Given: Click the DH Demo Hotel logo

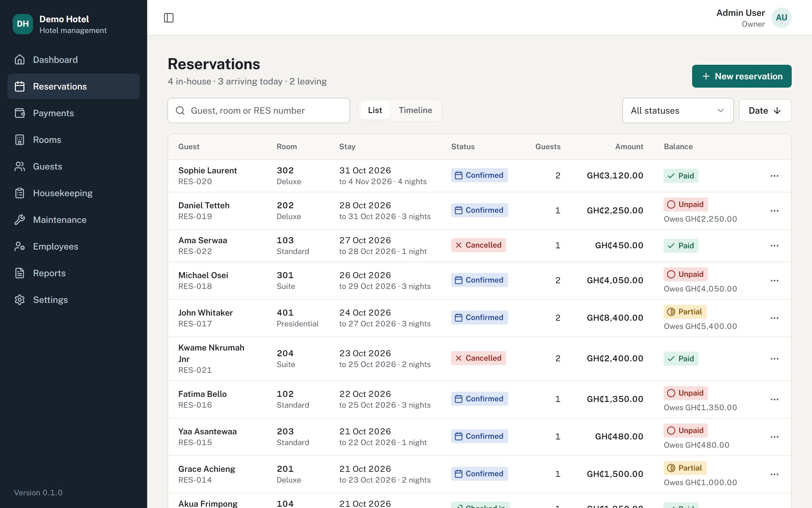Looking at the screenshot, I should click(23, 24).
